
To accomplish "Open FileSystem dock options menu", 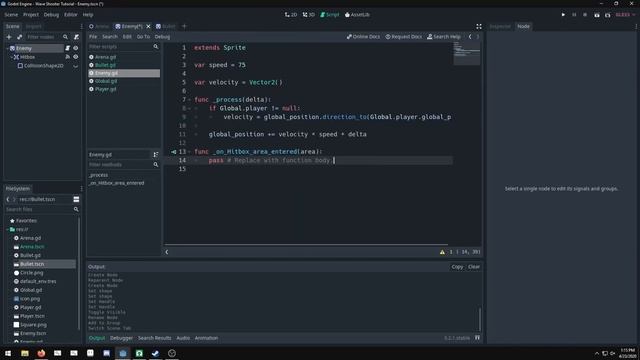I will 81,189.
